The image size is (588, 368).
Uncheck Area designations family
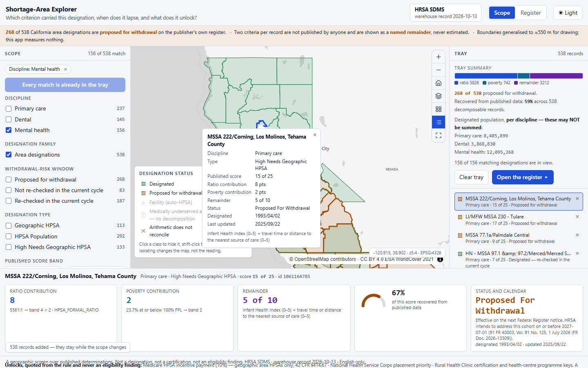pos(9,155)
